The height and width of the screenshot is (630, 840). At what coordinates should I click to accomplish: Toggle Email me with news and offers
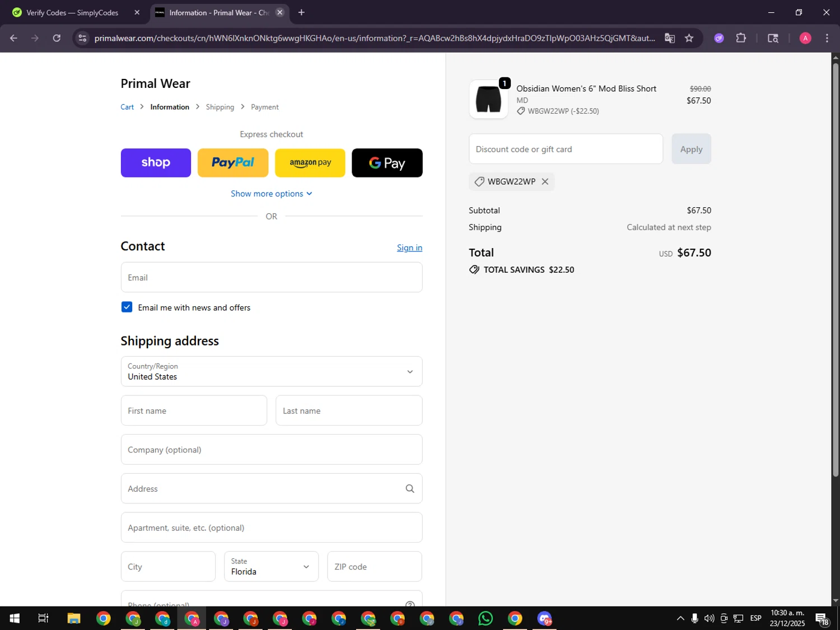(127, 307)
